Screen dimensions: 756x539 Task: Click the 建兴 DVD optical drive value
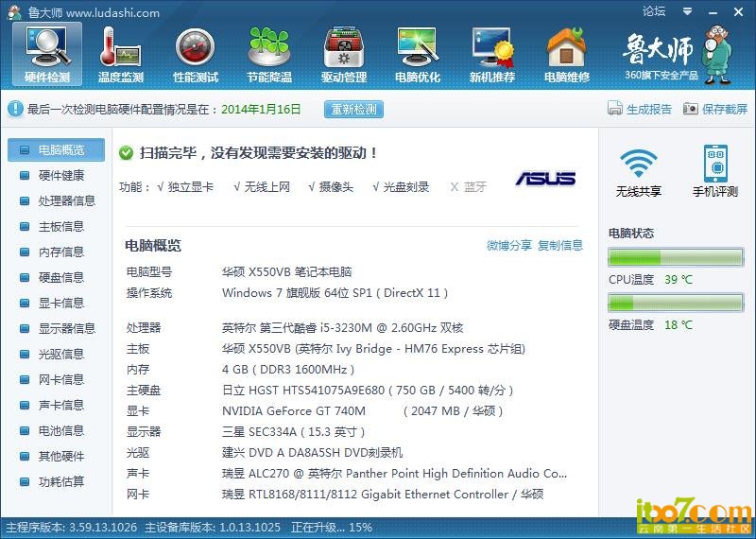pos(313,453)
